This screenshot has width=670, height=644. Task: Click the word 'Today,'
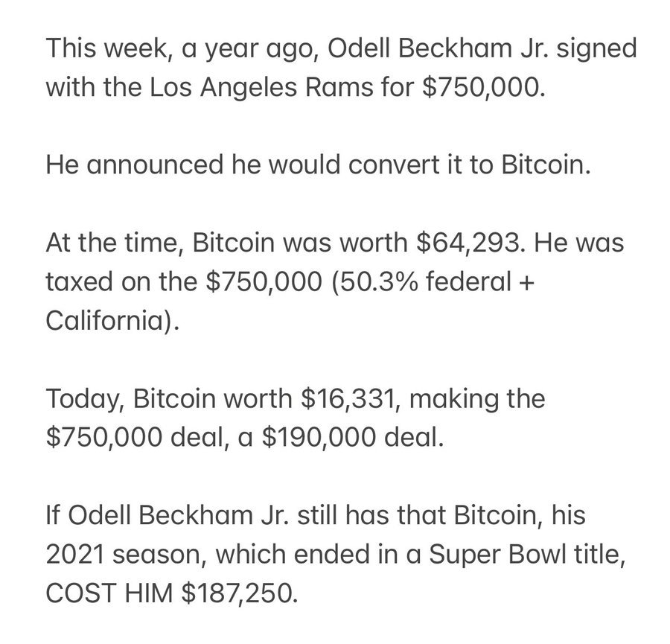(x=85, y=400)
